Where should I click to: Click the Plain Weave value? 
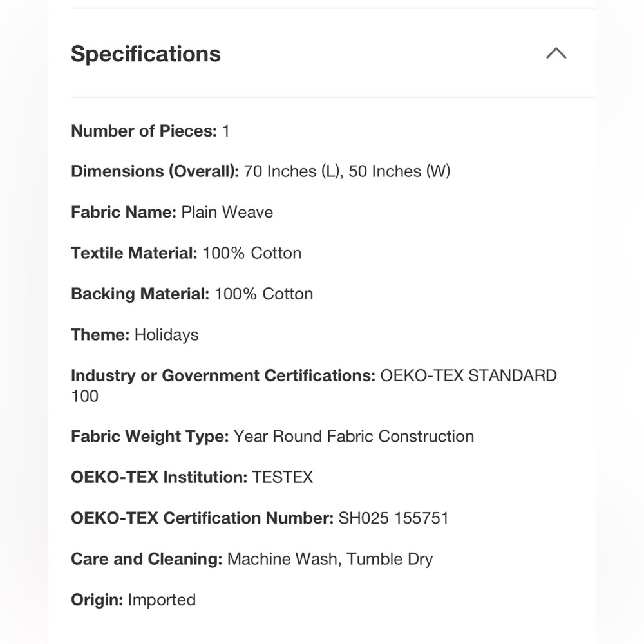(227, 213)
